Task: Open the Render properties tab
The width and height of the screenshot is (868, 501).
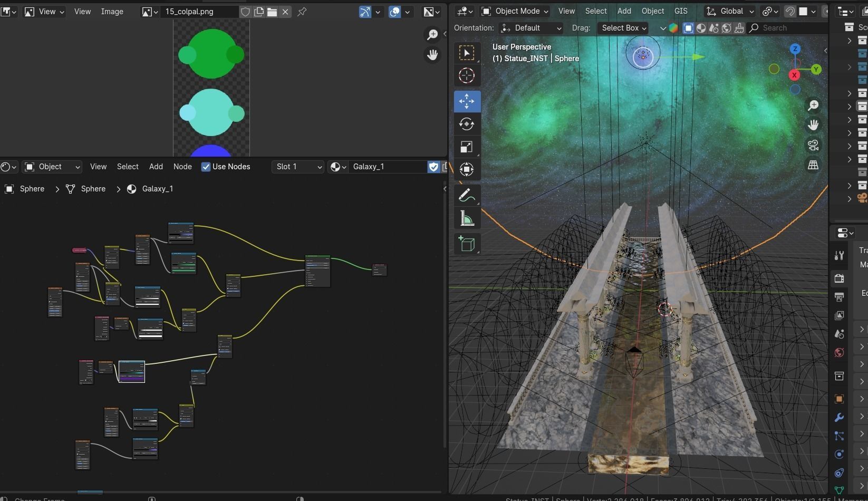Action: [839, 278]
